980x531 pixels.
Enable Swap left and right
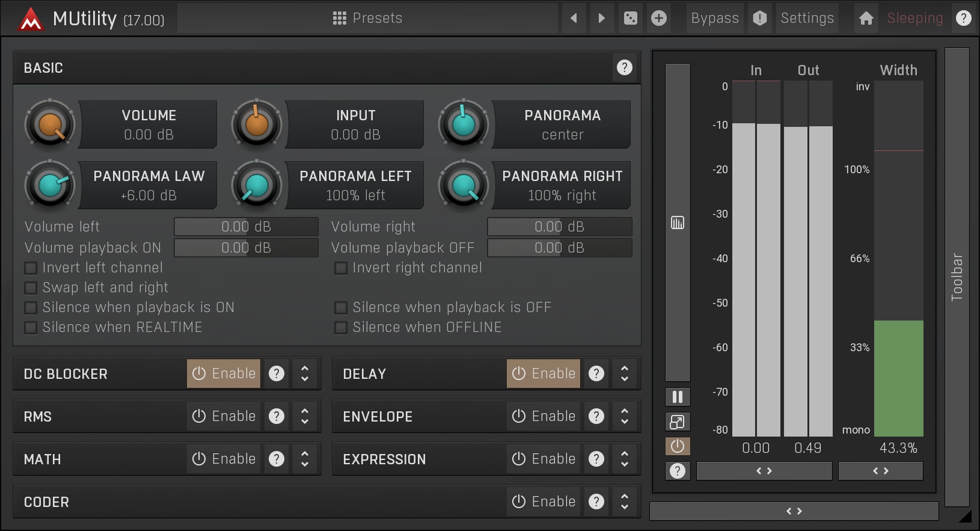pos(31,288)
